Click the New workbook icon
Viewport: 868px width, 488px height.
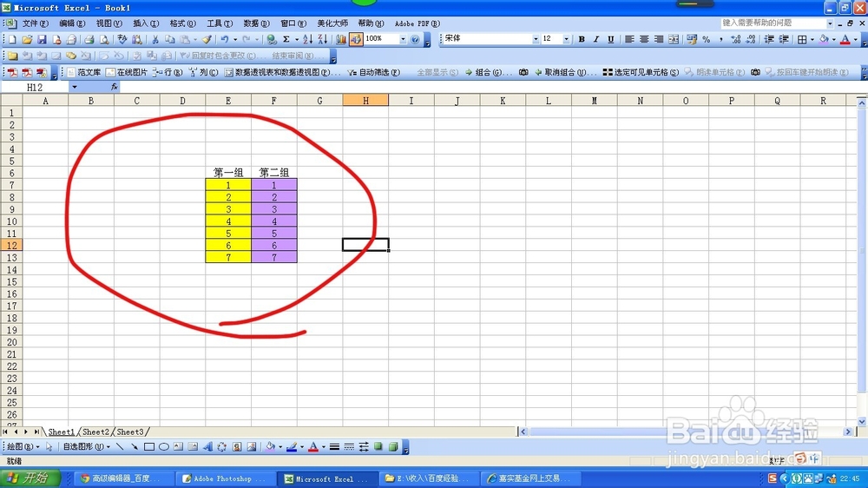12,39
